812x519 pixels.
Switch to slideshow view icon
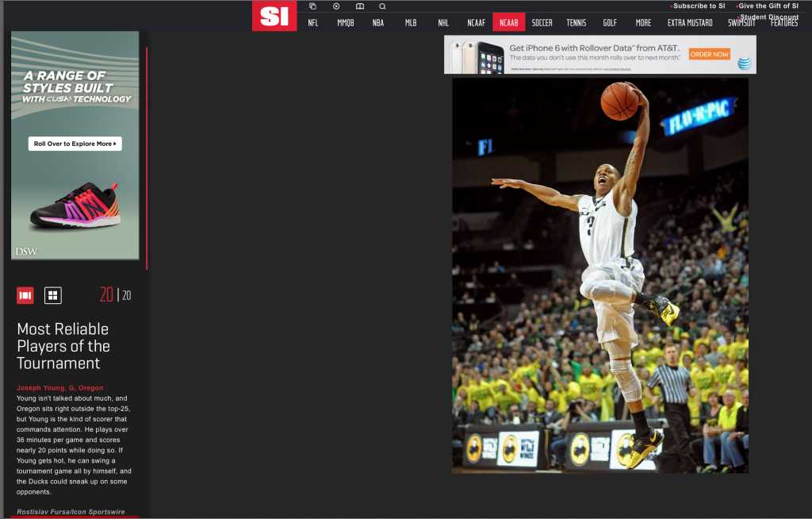coord(25,295)
